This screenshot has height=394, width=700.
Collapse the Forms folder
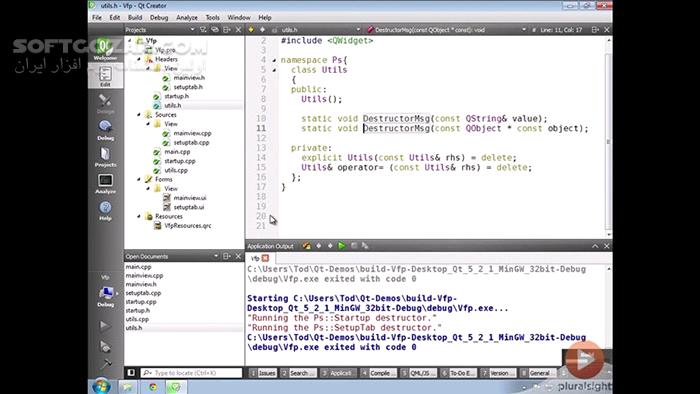point(139,179)
